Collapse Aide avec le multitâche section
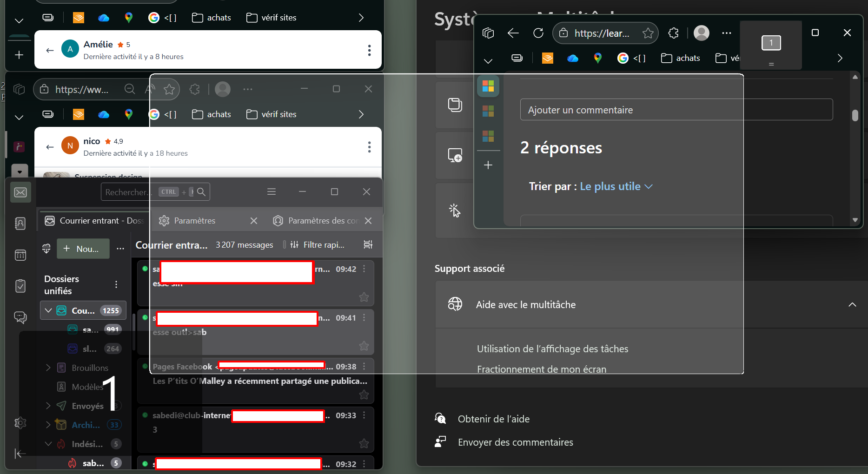 852,305
